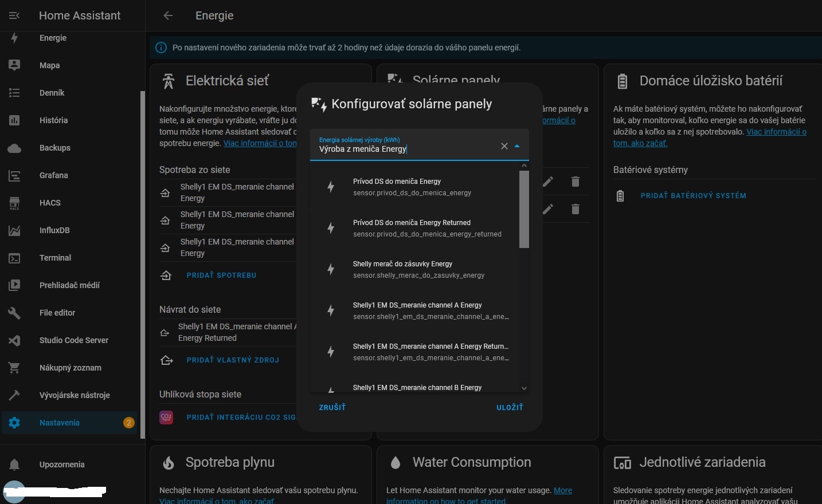822x504 pixels.
Task: Save solar panel configuration with ULOŽIŤ
Action: pos(510,407)
